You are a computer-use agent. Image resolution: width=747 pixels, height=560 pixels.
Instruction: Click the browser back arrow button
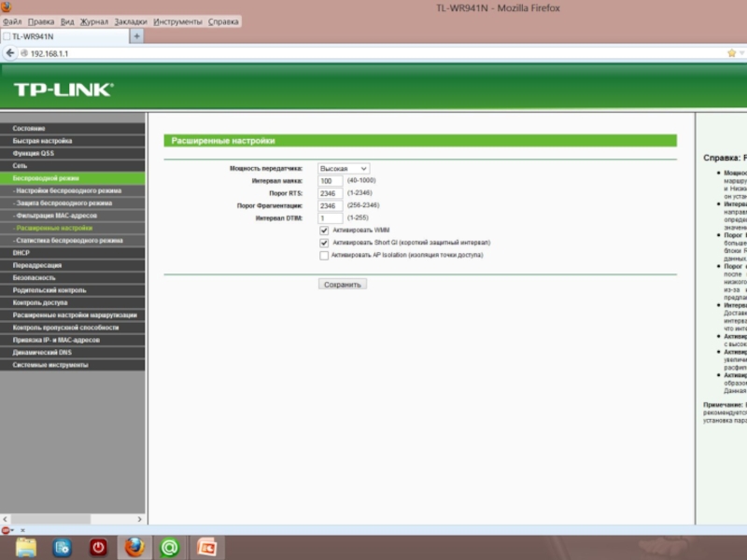[10, 53]
